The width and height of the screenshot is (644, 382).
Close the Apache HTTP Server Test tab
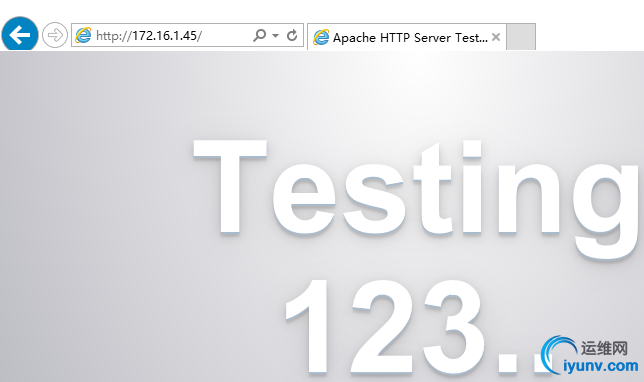(x=496, y=37)
